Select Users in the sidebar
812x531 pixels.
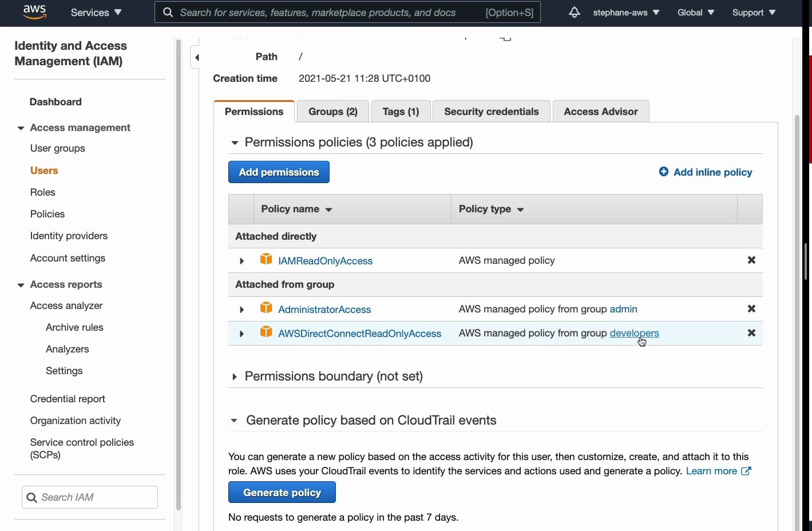point(44,171)
